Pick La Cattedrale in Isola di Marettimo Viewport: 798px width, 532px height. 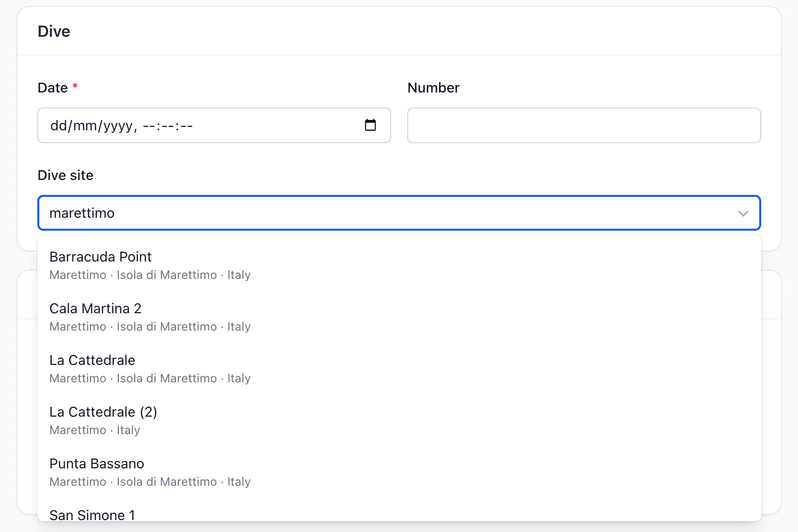(x=399, y=369)
